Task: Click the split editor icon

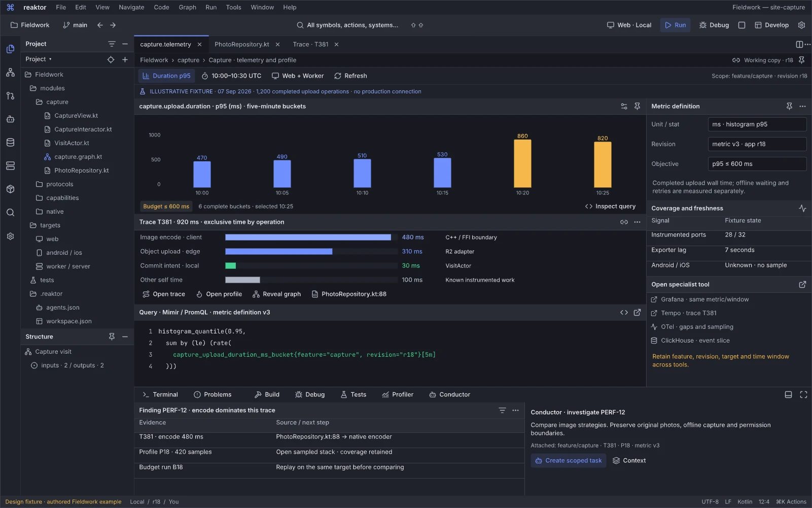Action: tap(799, 44)
